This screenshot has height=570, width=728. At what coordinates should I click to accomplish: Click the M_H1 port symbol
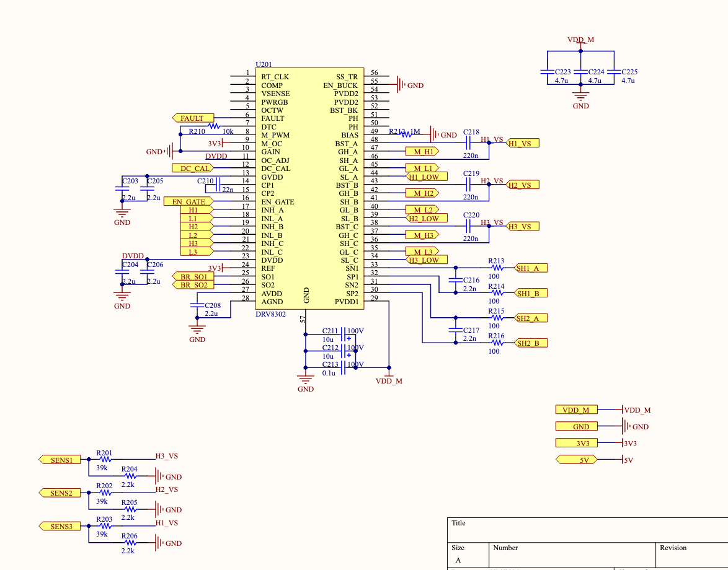coord(422,151)
